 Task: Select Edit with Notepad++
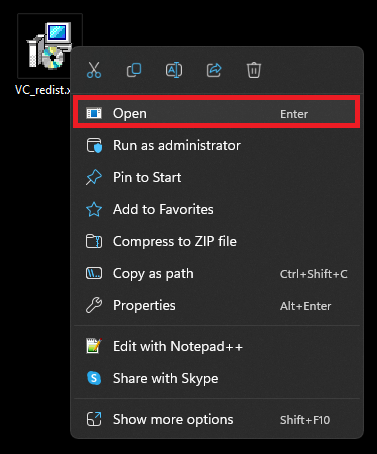click(216, 346)
